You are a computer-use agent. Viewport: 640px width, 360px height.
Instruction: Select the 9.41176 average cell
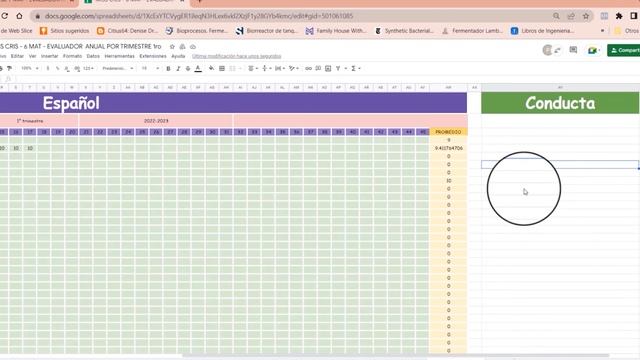pyautogui.click(x=448, y=148)
